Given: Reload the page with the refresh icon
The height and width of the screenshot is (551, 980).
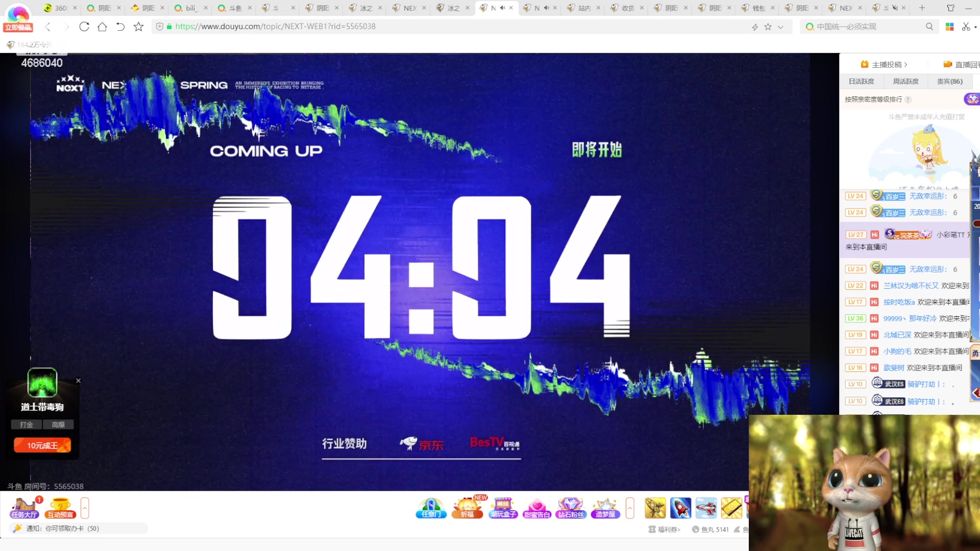Looking at the screenshot, I should click(x=84, y=27).
